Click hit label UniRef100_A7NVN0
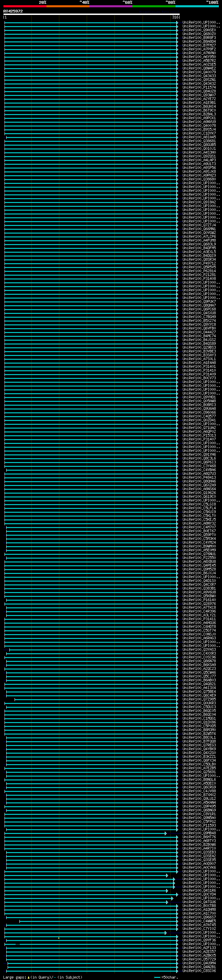This screenshot has height=980, width=222. tap(199, 53)
